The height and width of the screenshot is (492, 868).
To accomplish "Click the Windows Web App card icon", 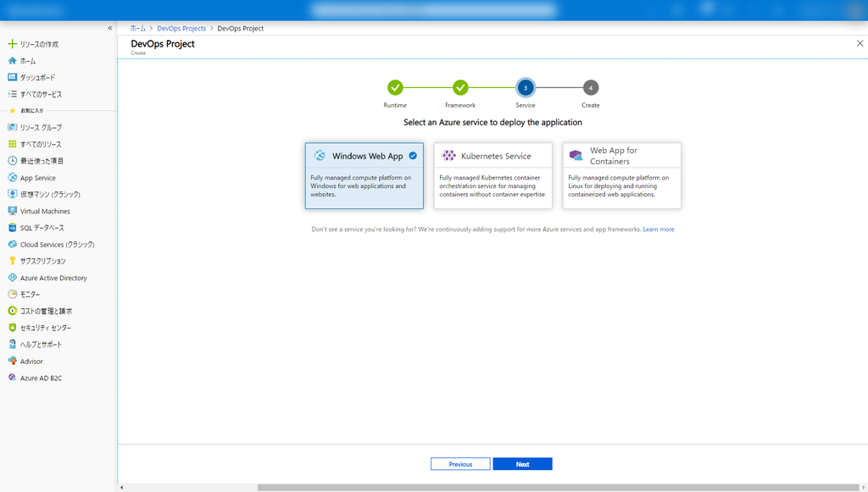I will click(320, 156).
